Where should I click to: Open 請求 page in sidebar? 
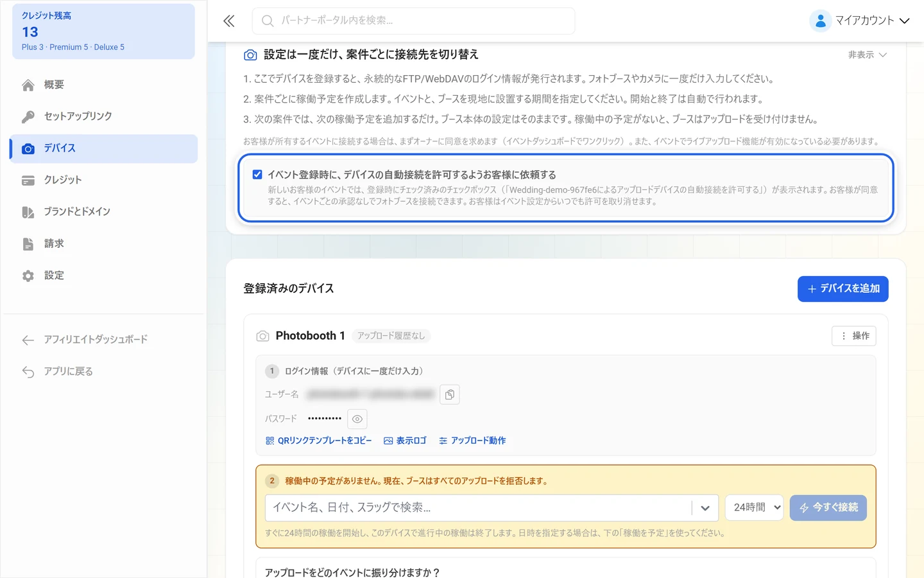(104, 244)
